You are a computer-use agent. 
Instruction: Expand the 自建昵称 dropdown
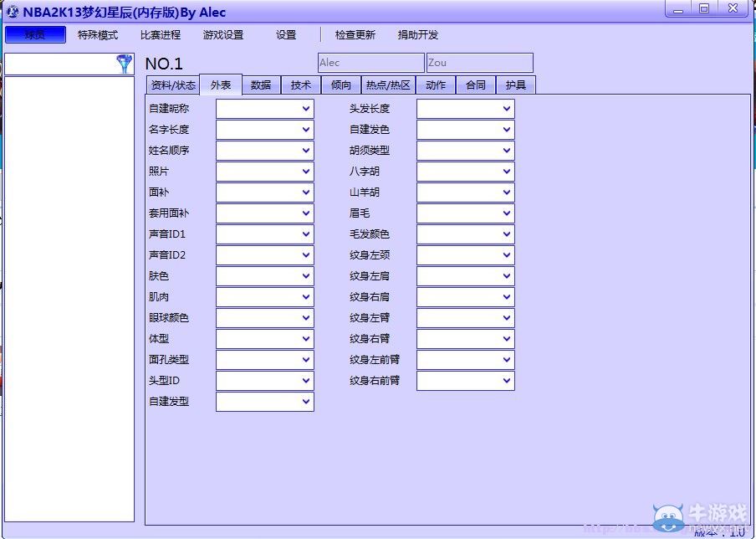tap(265, 109)
